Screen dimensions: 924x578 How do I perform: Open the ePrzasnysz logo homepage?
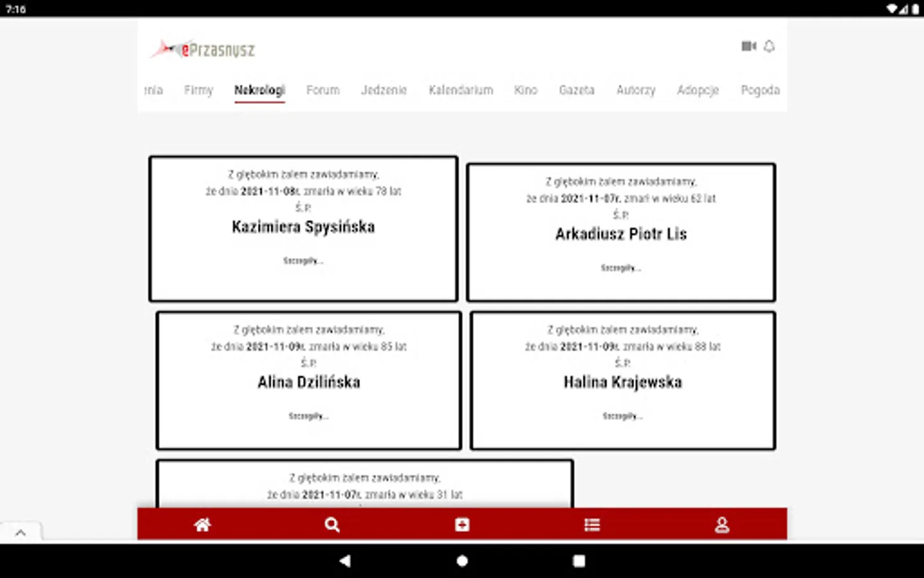pyautogui.click(x=203, y=49)
